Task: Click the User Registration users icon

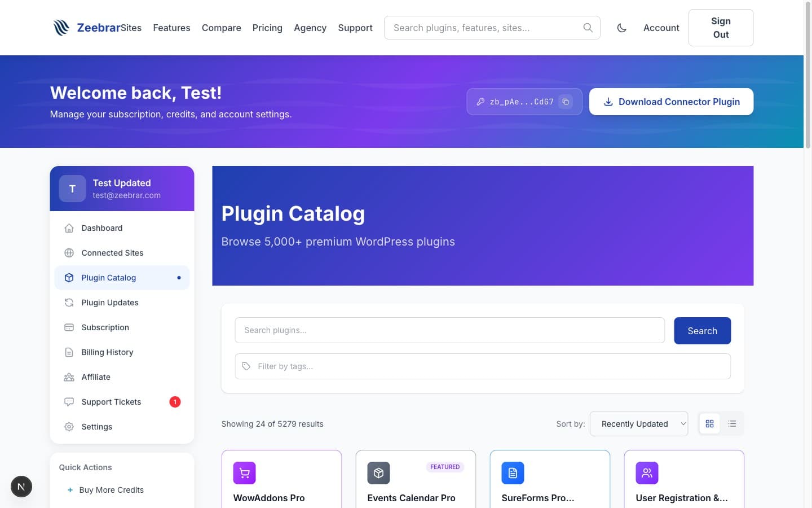Action: click(x=647, y=473)
